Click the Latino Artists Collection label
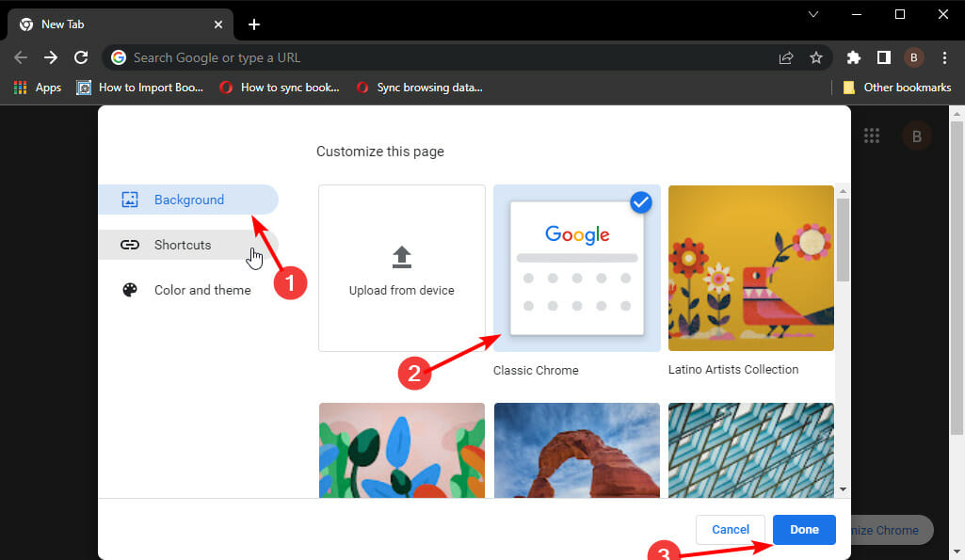The width and height of the screenshot is (965, 560). pyautogui.click(x=733, y=369)
